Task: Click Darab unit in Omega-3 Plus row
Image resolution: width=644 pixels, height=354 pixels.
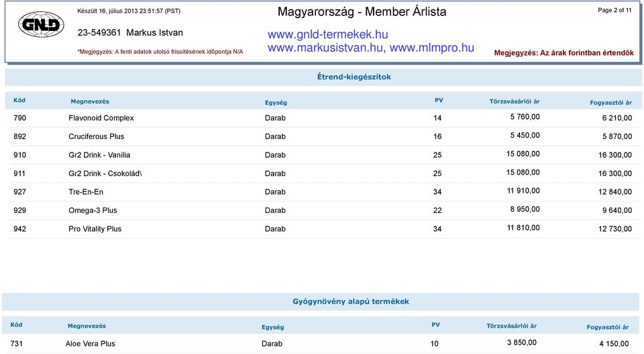Action: tap(275, 210)
